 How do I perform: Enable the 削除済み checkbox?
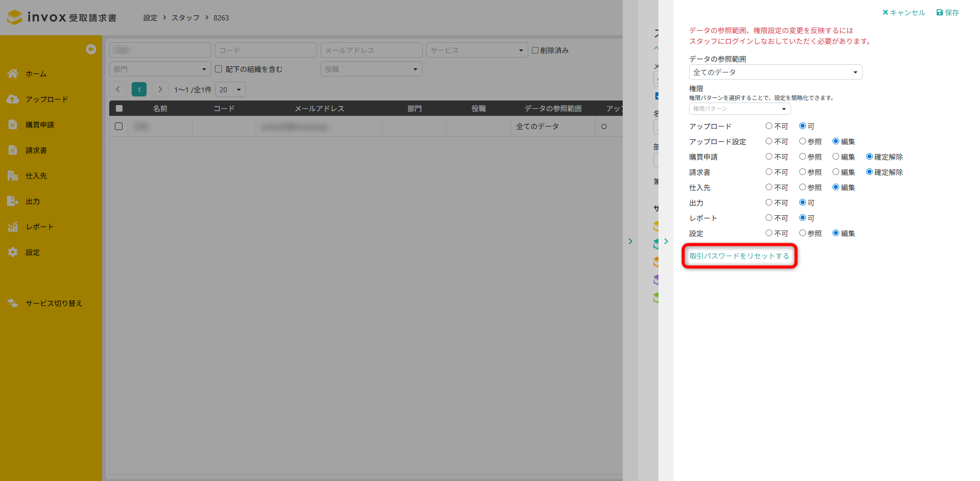[535, 50]
